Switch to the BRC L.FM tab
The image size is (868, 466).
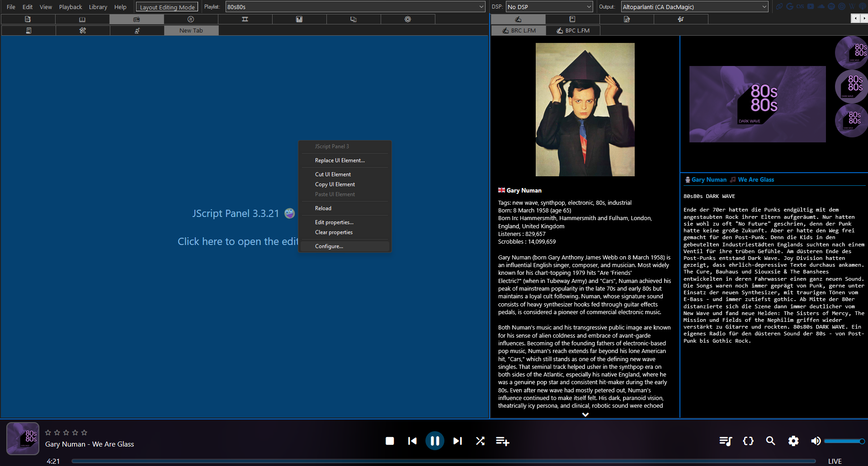pyautogui.click(x=519, y=30)
